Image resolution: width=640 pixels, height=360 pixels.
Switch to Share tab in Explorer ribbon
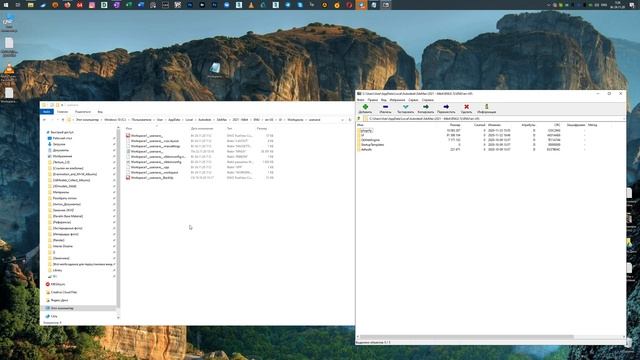coord(83,112)
